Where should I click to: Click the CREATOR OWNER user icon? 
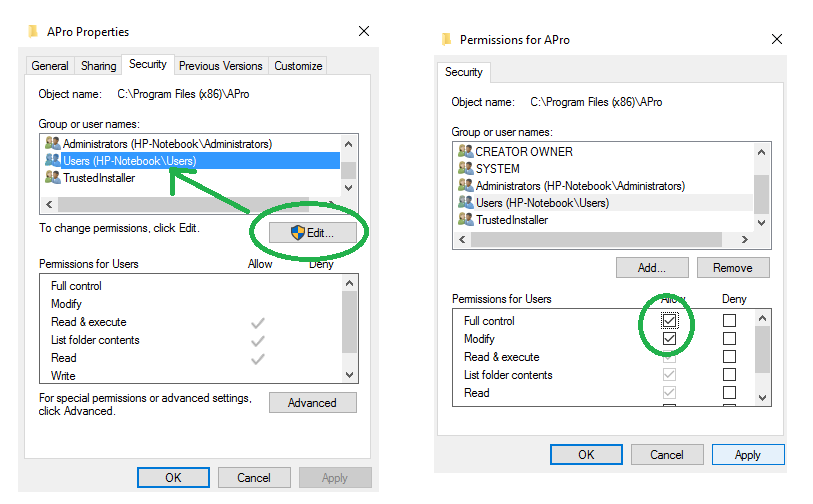(464, 152)
